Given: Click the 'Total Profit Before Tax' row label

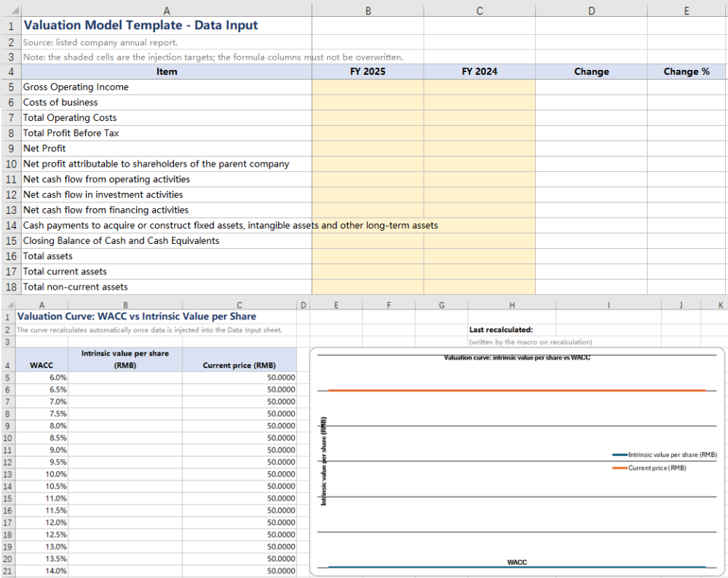Looking at the screenshot, I should pos(166,133).
